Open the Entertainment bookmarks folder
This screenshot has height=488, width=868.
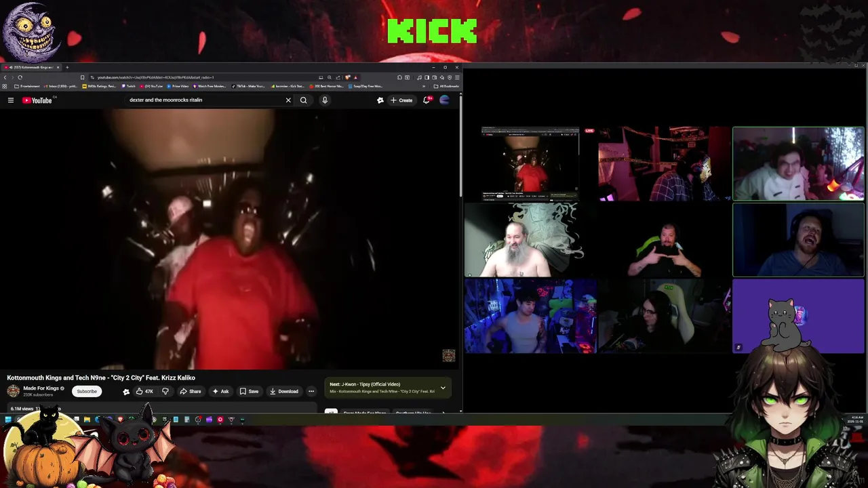pos(27,86)
